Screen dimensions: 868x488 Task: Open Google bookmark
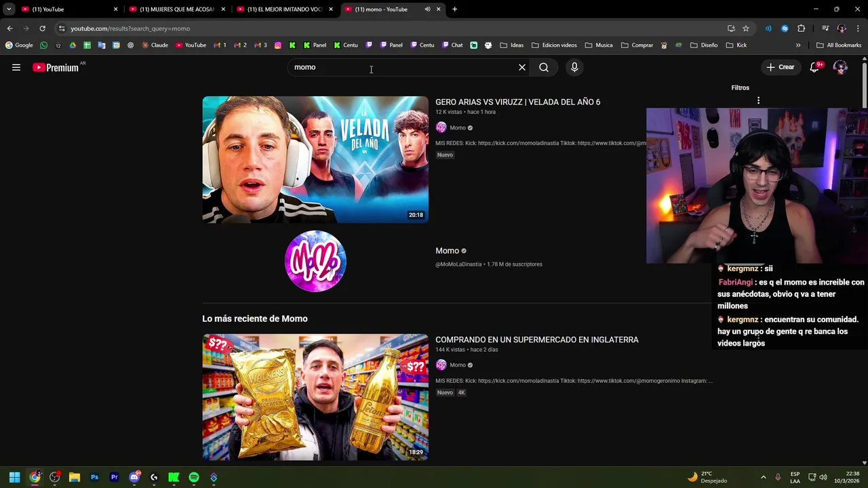[19, 45]
